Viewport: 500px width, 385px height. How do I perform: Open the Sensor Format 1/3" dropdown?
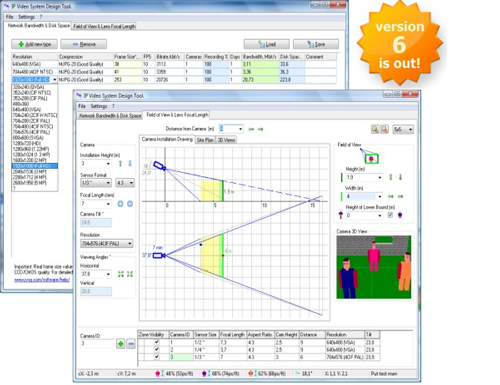pos(96,183)
